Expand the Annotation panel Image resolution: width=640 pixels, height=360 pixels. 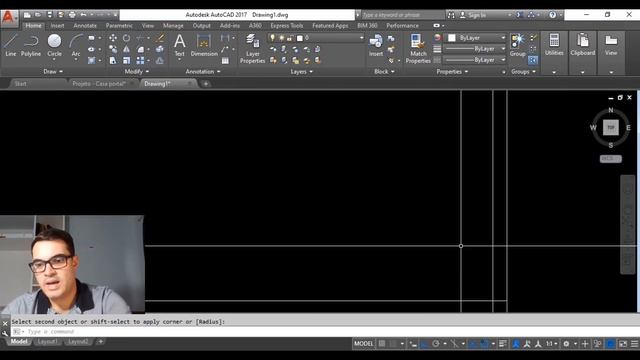(x=203, y=71)
